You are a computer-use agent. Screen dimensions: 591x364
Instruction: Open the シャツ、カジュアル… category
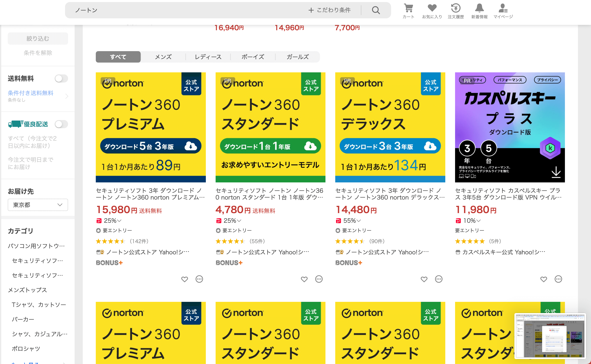[40, 334]
